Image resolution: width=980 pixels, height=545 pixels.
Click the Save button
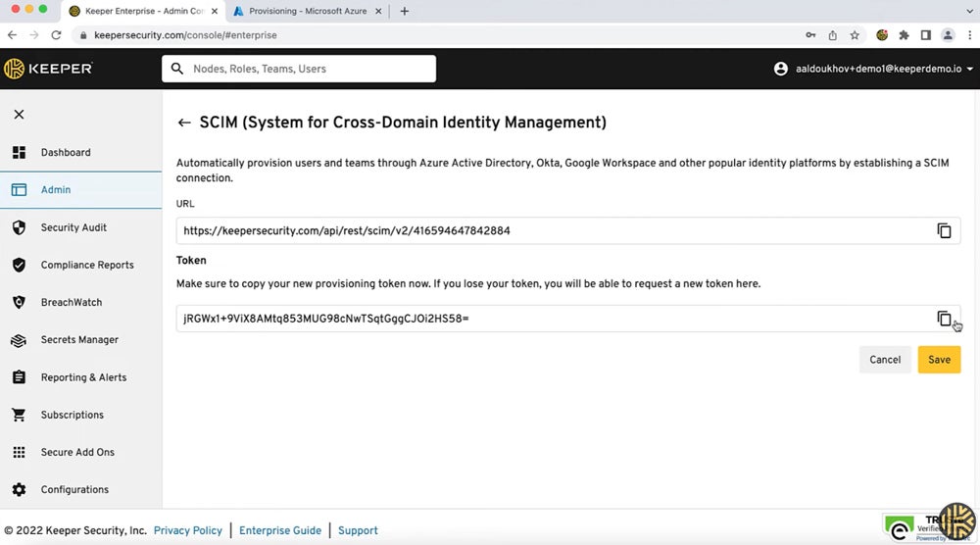[x=939, y=360]
